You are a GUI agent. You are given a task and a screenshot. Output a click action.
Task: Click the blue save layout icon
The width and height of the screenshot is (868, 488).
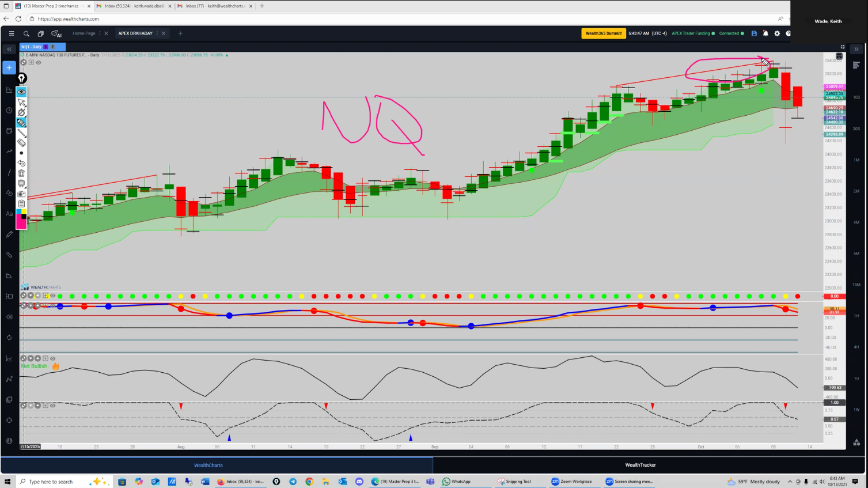[x=754, y=33]
